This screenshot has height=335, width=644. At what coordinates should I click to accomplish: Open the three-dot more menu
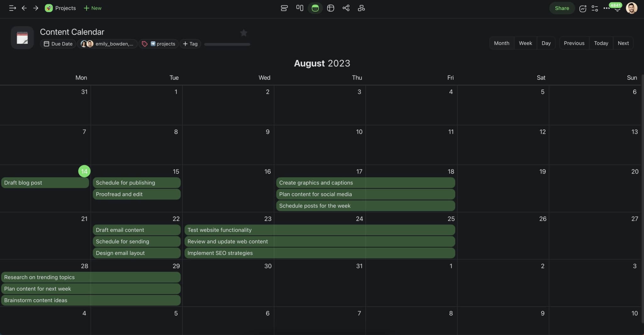click(x=606, y=8)
